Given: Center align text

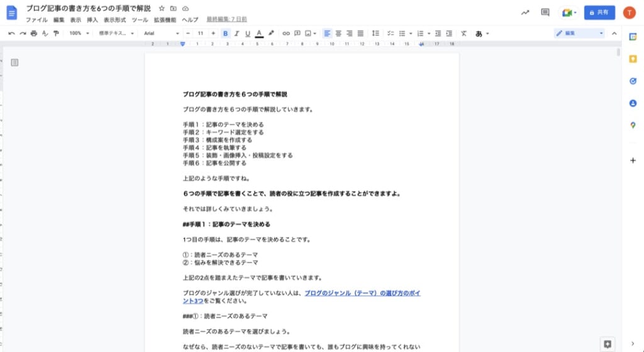Looking at the screenshot, I should pos(338,33).
